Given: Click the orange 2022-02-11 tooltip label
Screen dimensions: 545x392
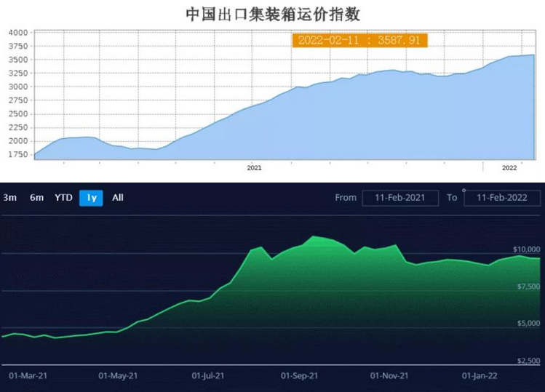Looking at the screenshot, I should (x=359, y=41).
